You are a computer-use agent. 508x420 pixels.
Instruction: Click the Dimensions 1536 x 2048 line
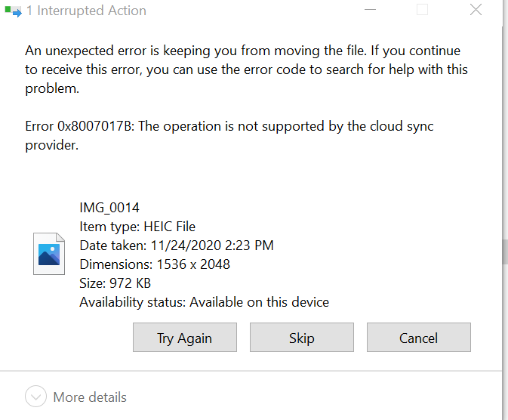155,264
